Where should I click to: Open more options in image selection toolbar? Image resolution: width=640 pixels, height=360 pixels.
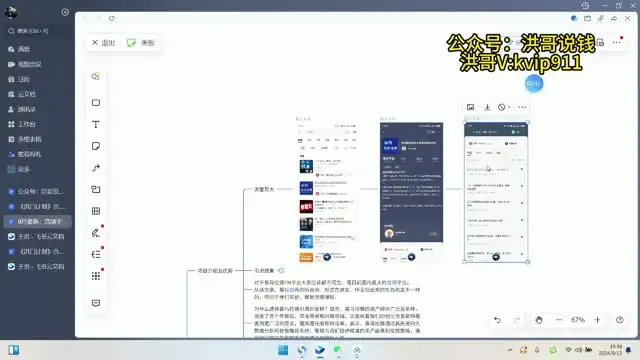[522, 107]
